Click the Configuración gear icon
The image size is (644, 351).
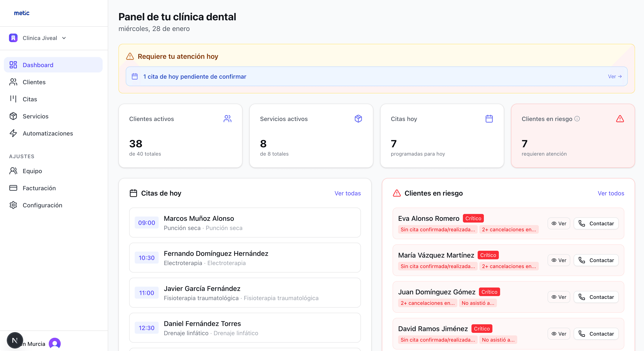[x=13, y=205]
